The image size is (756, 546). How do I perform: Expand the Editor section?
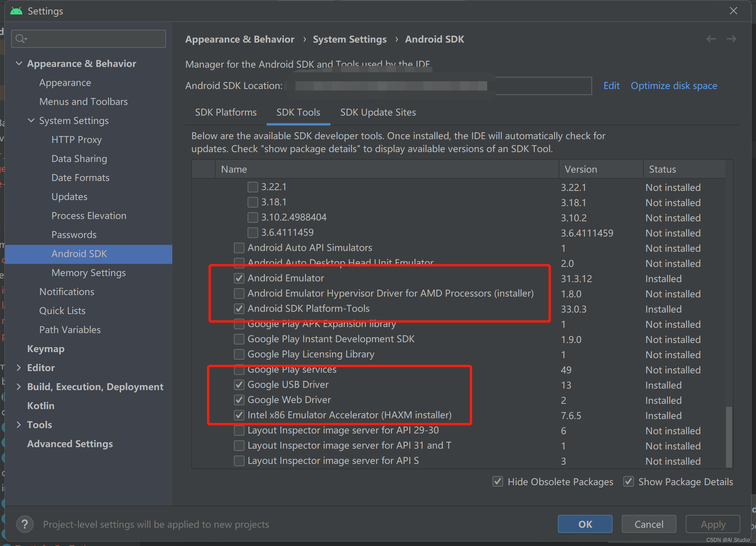(x=19, y=367)
